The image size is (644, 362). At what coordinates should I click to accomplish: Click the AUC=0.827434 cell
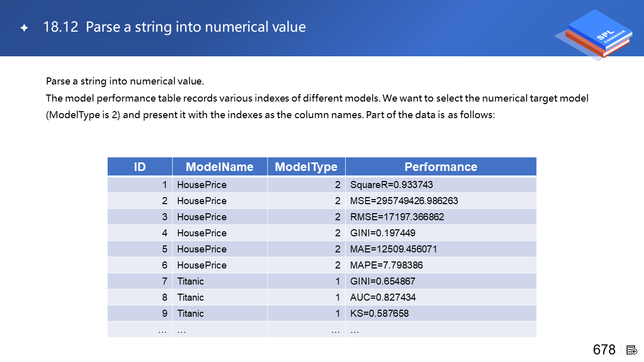pos(383,297)
